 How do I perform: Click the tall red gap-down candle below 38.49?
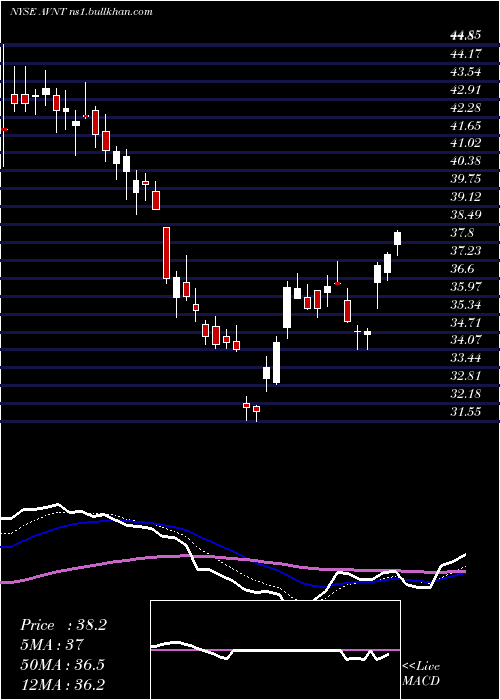(167, 253)
